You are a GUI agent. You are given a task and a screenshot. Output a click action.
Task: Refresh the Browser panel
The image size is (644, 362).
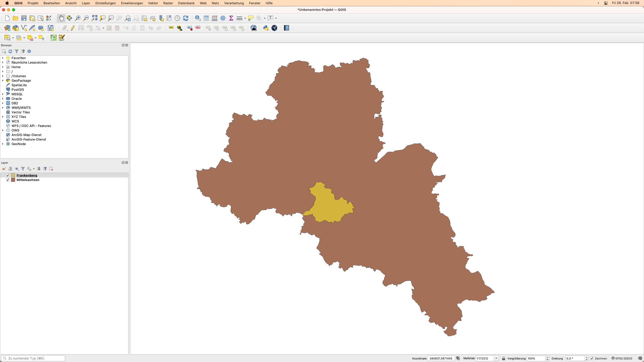[x=10, y=51]
